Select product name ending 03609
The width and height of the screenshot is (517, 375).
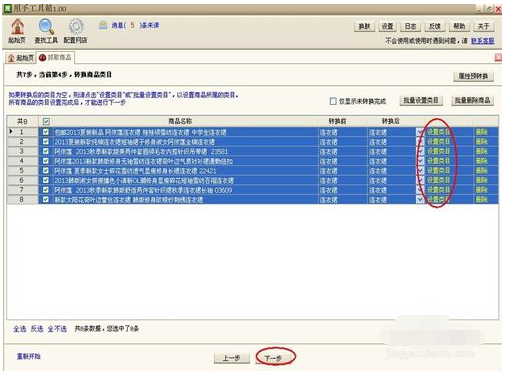[143, 190]
